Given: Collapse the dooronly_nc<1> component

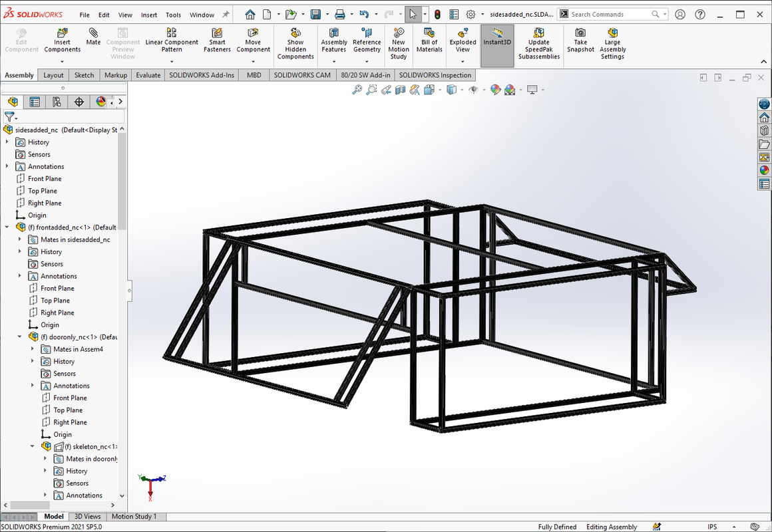Looking at the screenshot, I should pos(20,336).
